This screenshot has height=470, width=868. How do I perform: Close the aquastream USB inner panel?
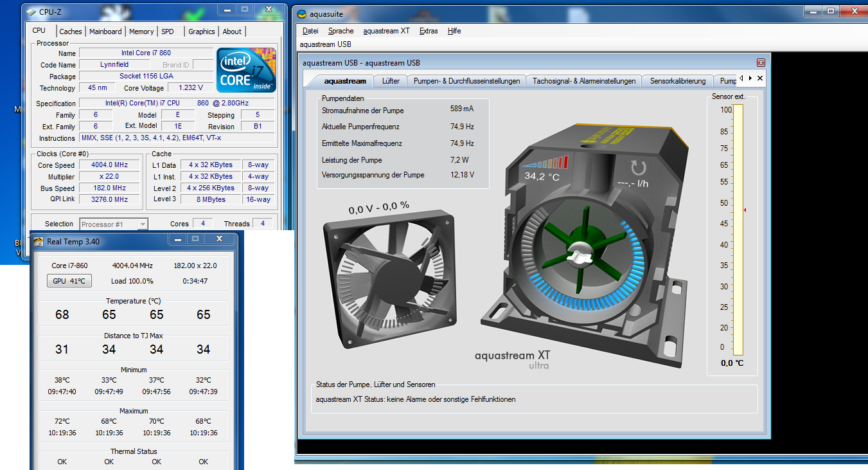(x=761, y=63)
